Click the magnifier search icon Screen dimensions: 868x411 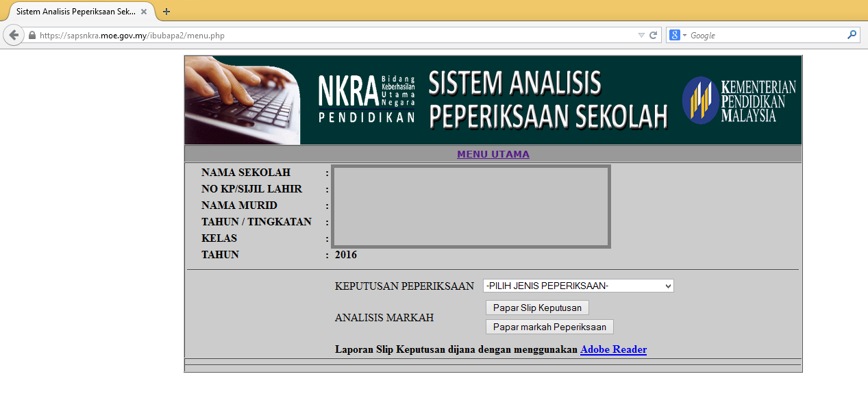pos(852,35)
